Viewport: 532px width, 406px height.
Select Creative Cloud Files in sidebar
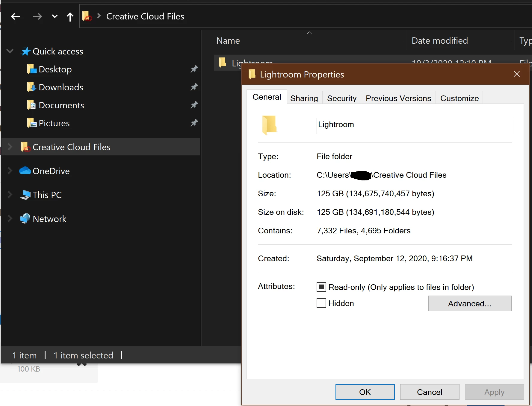pyautogui.click(x=72, y=147)
